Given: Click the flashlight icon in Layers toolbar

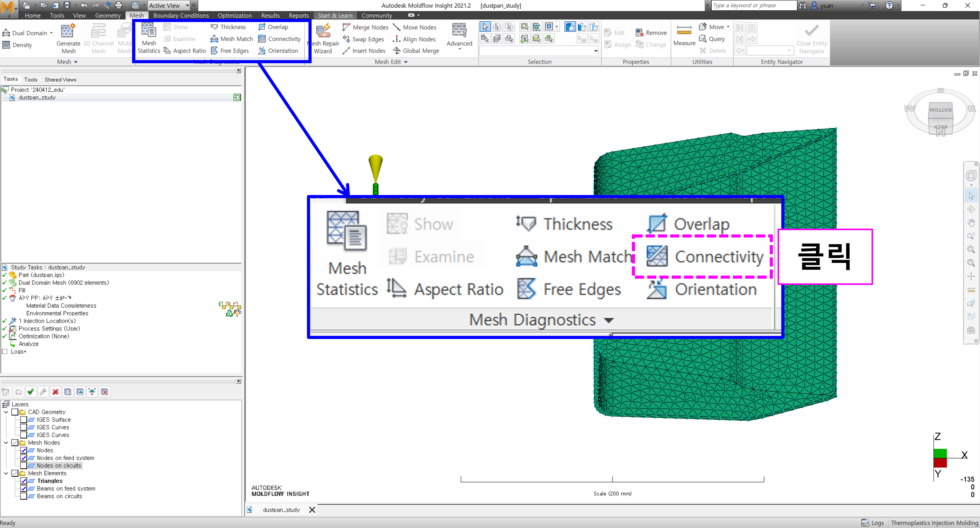Looking at the screenshot, I should 43,392.
